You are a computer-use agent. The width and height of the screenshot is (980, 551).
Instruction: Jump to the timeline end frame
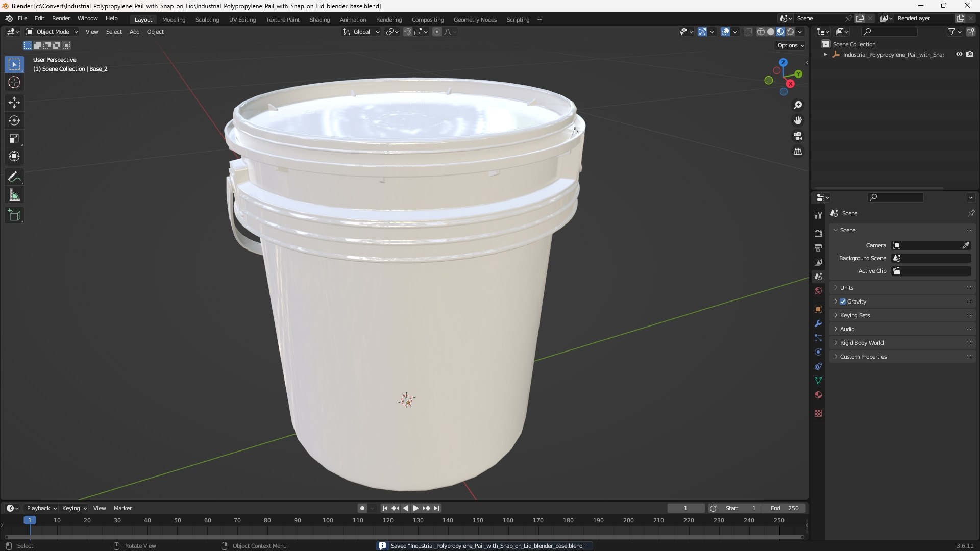436,508
